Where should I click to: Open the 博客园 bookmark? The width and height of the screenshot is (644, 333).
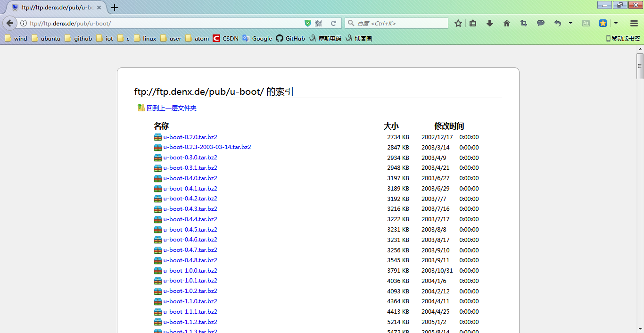tap(359, 39)
